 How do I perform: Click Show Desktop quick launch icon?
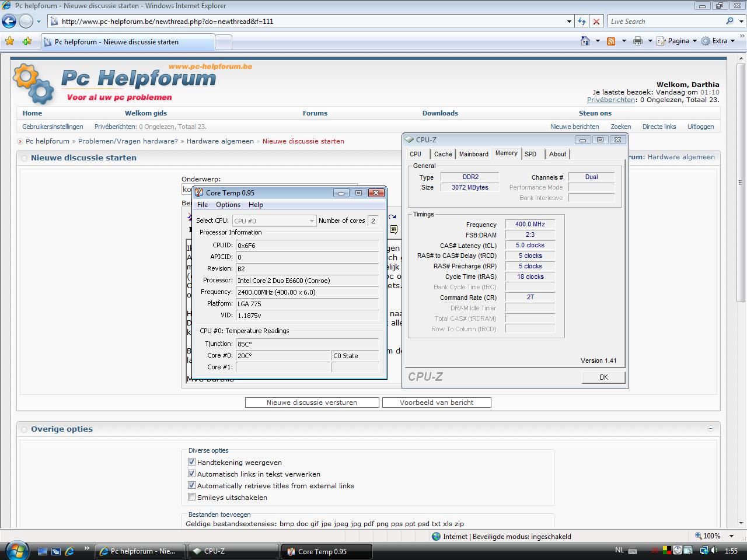pos(43,551)
